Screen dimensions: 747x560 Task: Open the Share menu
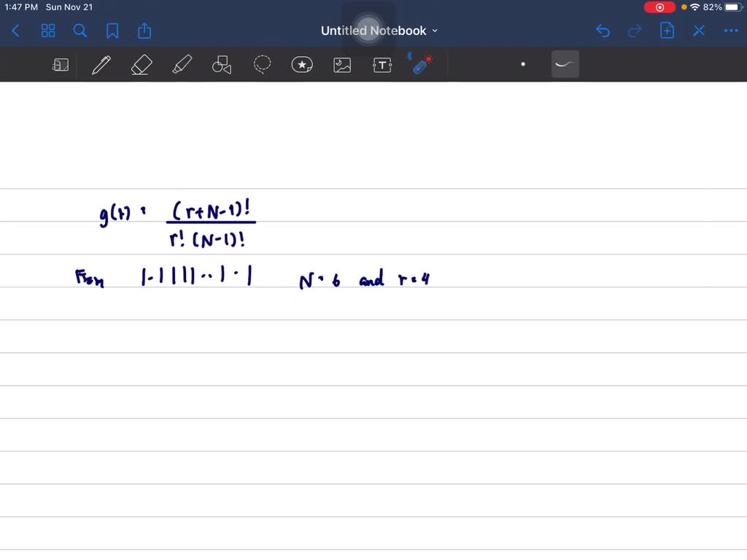tap(144, 31)
